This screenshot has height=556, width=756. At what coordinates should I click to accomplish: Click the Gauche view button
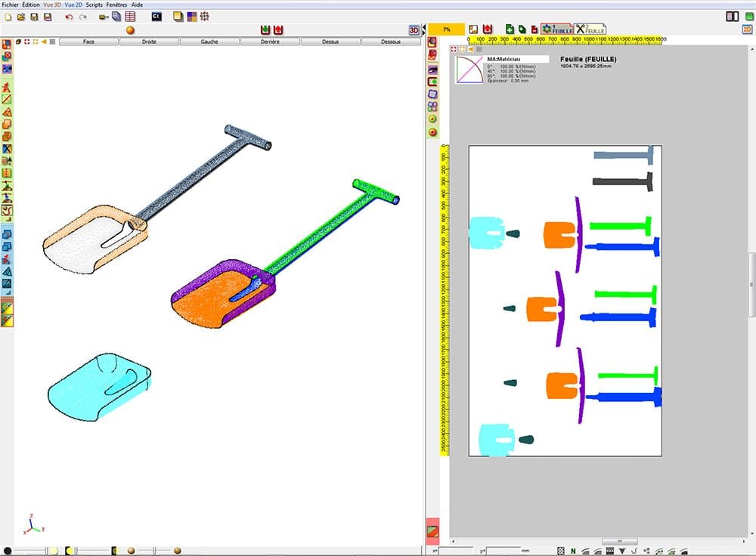209,42
